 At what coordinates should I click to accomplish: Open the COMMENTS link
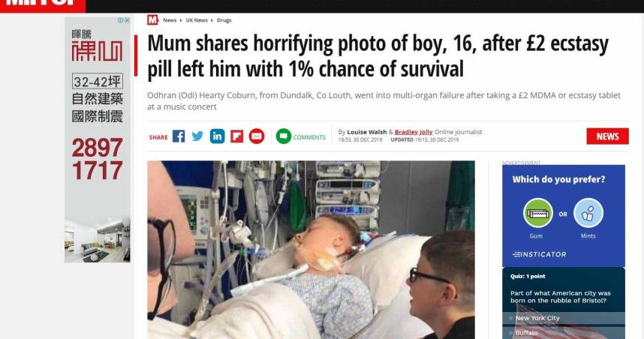(x=309, y=137)
